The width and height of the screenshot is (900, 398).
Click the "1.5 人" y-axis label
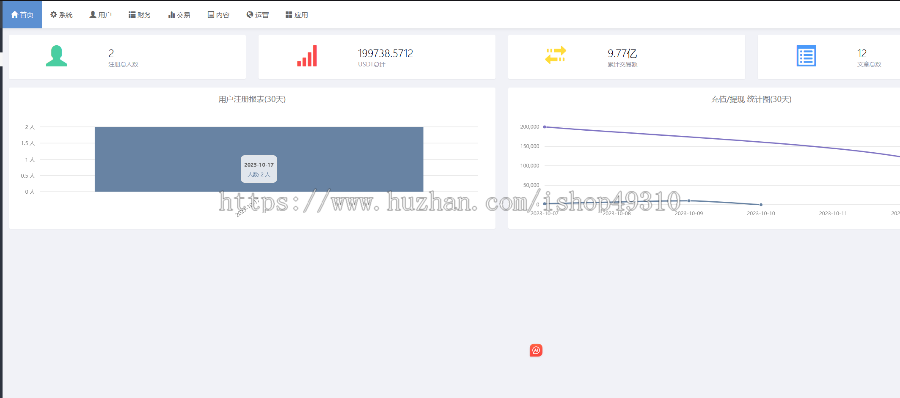28,143
